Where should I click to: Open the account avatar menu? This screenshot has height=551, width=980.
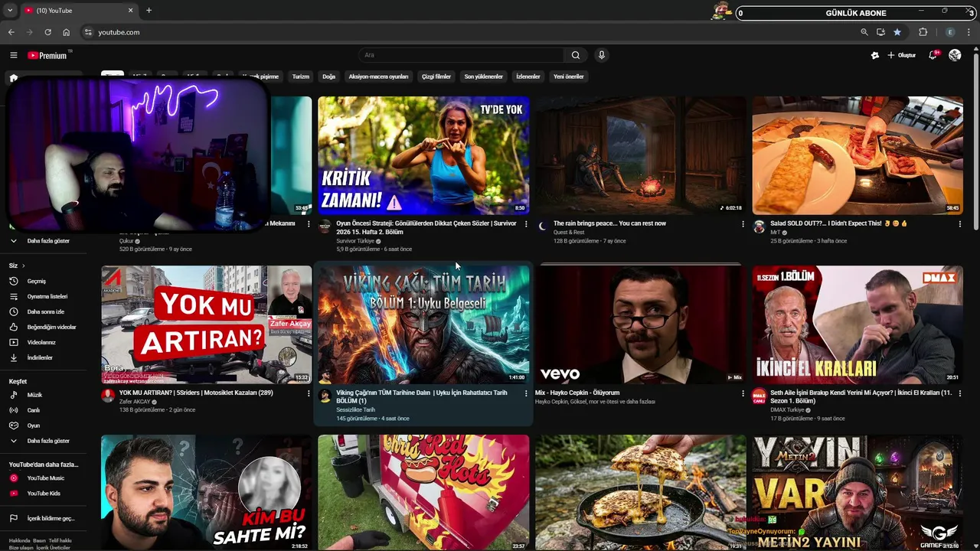click(955, 55)
